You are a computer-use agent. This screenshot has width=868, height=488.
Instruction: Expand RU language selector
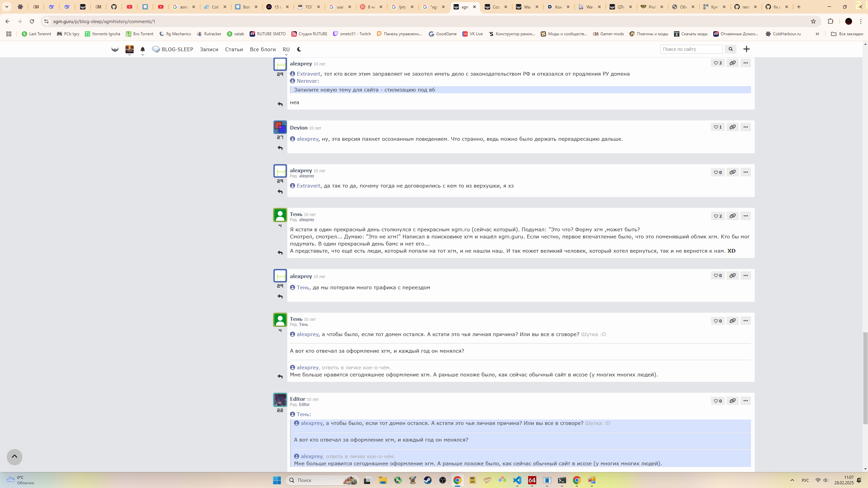coord(286,50)
